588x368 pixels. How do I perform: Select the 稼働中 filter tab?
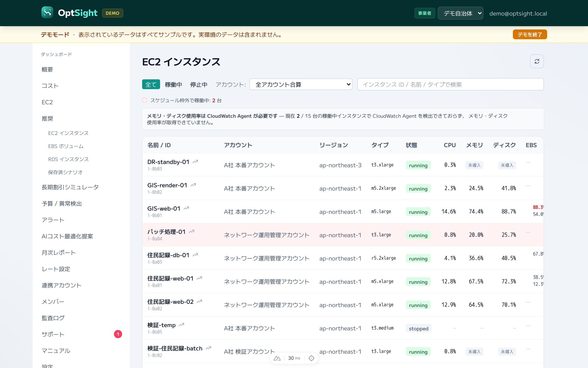(174, 84)
